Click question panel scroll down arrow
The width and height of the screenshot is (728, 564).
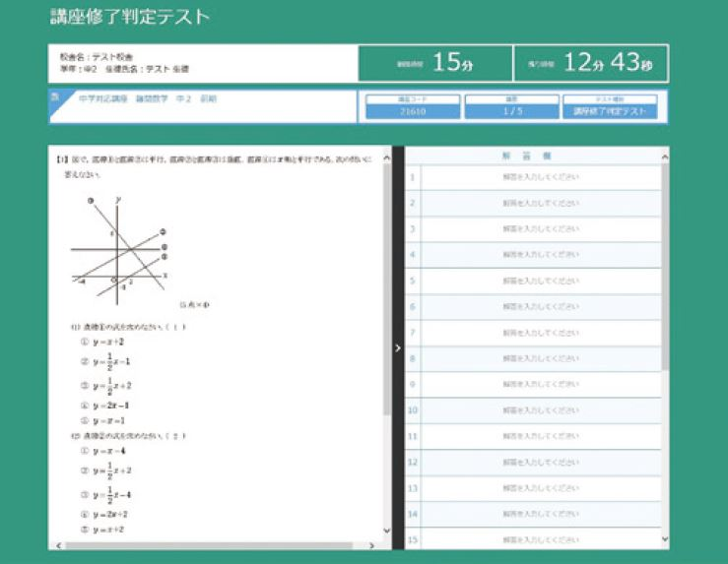tap(387, 531)
